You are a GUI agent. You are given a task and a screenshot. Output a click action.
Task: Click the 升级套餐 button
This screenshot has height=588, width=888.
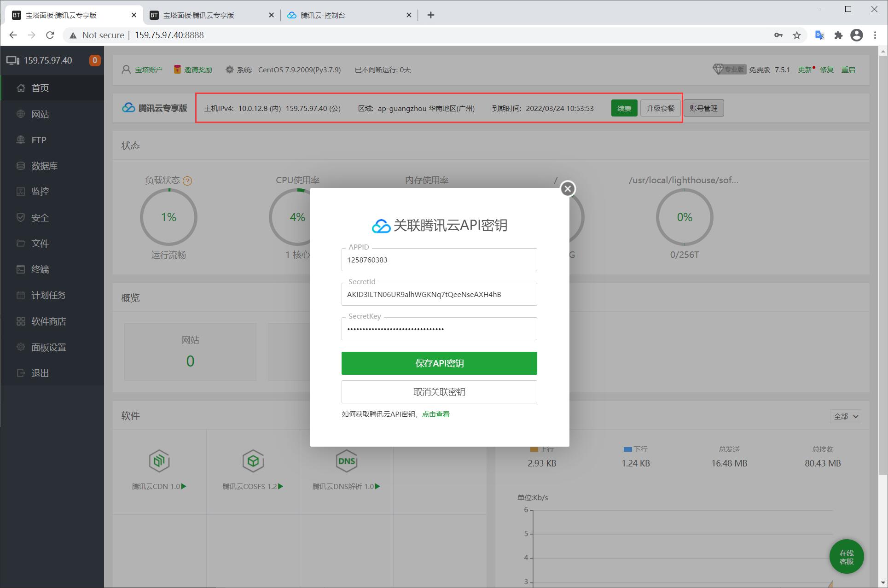(x=660, y=108)
